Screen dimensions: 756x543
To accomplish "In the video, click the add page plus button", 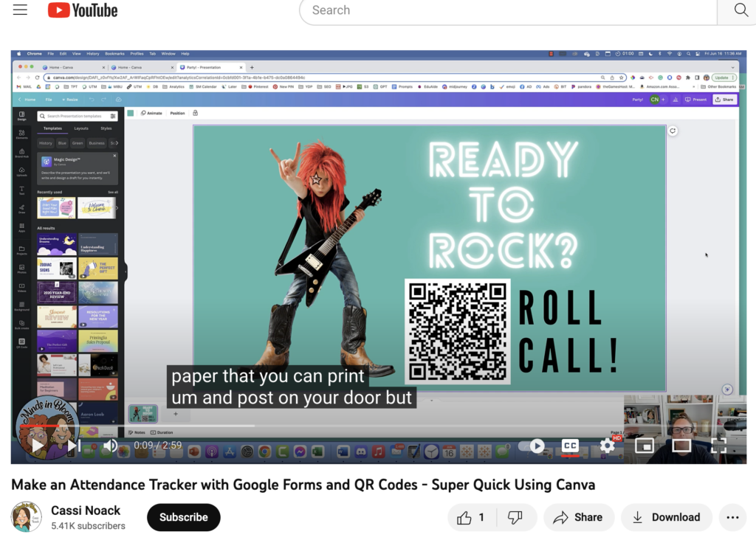I will pyautogui.click(x=176, y=414).
